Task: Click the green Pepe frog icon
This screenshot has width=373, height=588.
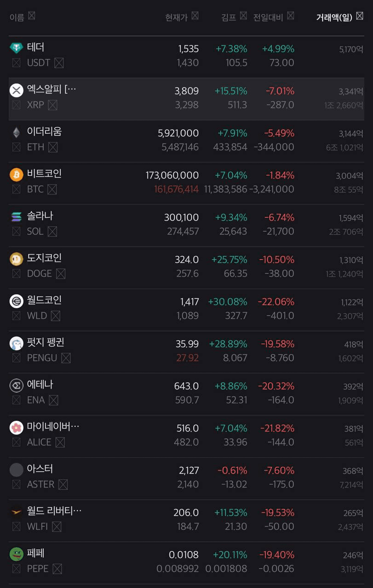Action: pos(17,554)
